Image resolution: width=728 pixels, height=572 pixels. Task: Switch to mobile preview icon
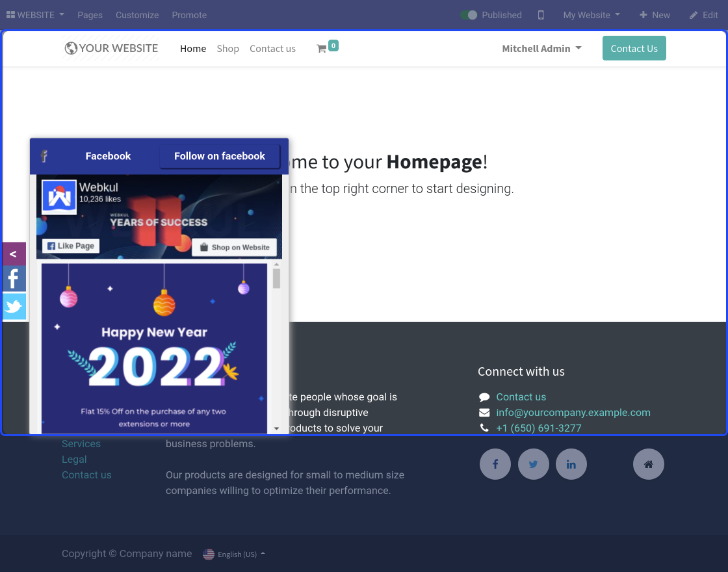(541, 15)
